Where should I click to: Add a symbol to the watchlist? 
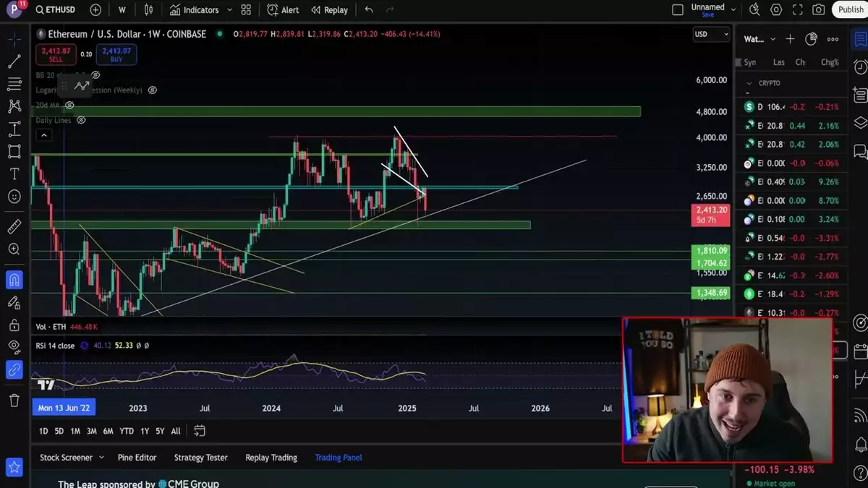pyautogui.click(x=790, y=39)
